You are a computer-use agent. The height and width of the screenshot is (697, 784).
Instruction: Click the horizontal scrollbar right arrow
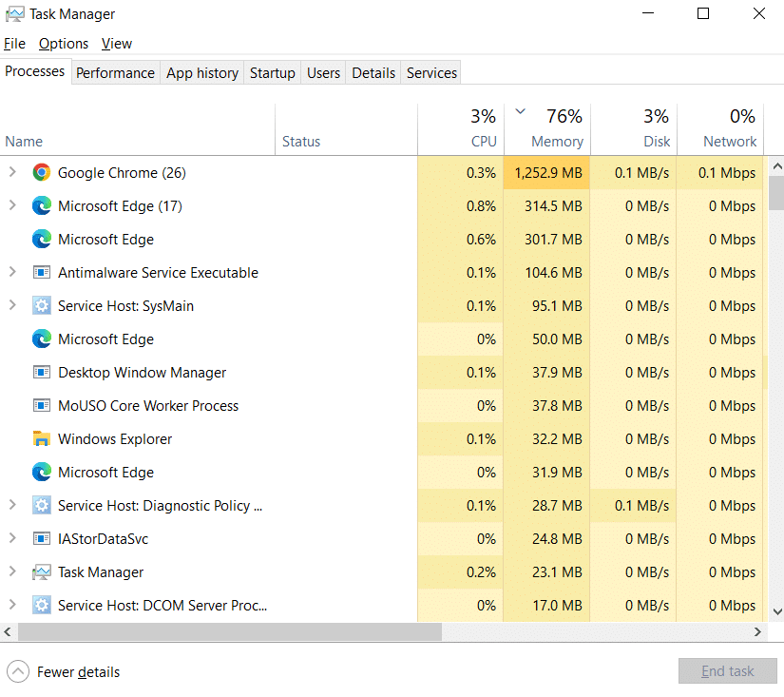[x=757, y=632]
